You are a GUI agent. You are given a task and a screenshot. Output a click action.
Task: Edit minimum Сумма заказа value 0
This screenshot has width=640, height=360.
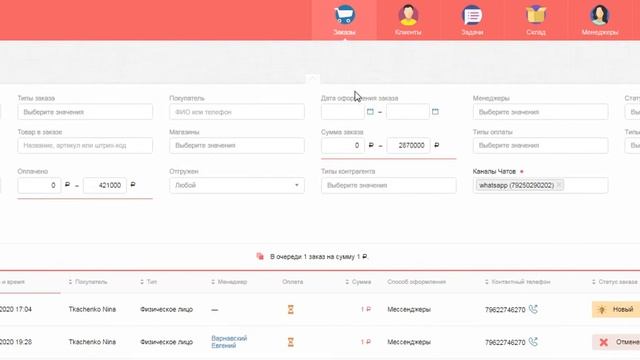[342, 145]
